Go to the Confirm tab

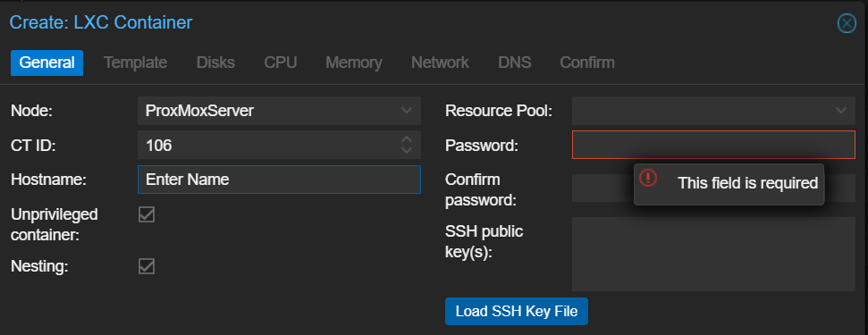(587, 63)
